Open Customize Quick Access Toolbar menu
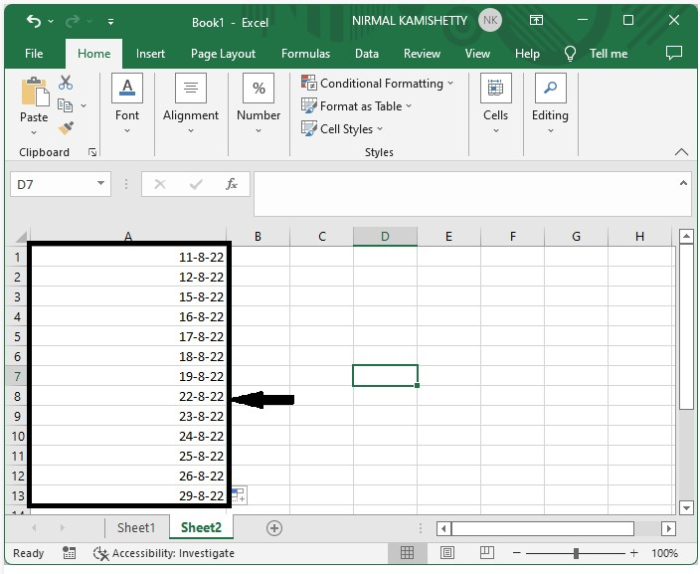 [x=110, y=21]
